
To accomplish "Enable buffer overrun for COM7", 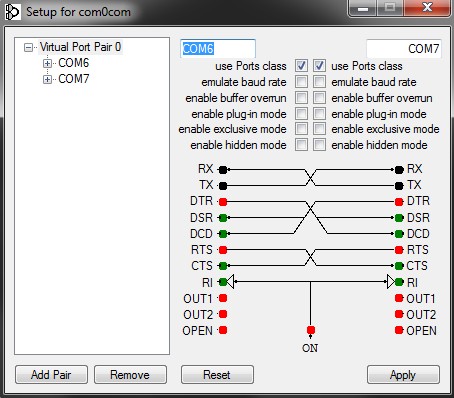I will click(319, 98).
